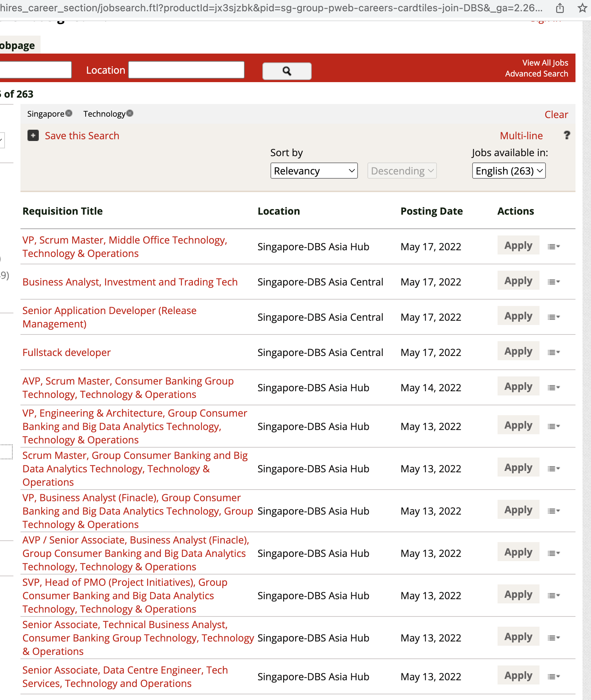Apply to VP, Business Analyst (Finacle) job

pyautogui.click(x=518, y=510)
